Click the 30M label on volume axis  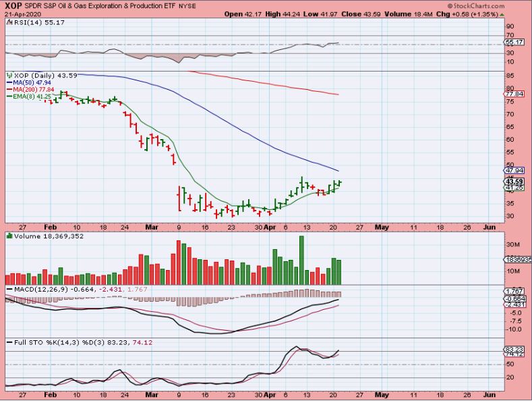pyautogui.click(x=513, y=244)
